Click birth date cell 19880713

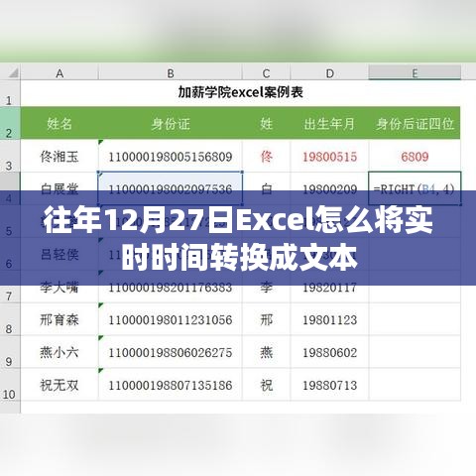coord(329,385)
